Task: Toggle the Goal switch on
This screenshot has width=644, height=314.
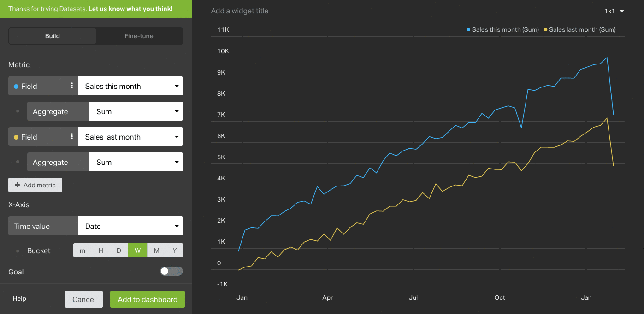Action: (x=171, y=271)
